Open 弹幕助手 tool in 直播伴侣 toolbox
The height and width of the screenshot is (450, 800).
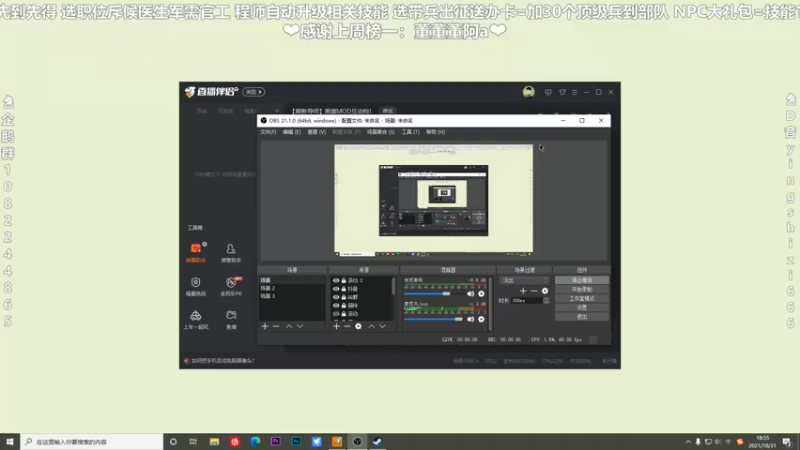point(196,253)
